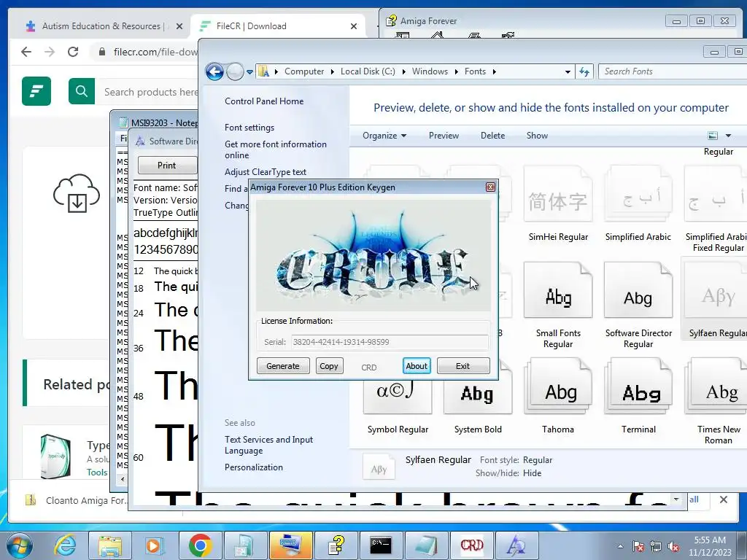This screenshot has width=747, height=560.
Task: Click Exit in the keygen
Action: coord(462,366)
